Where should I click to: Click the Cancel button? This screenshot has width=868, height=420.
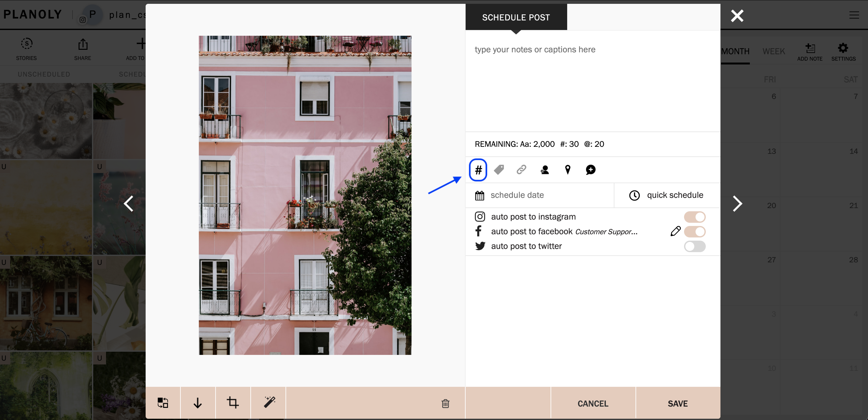tap(593, 403)
